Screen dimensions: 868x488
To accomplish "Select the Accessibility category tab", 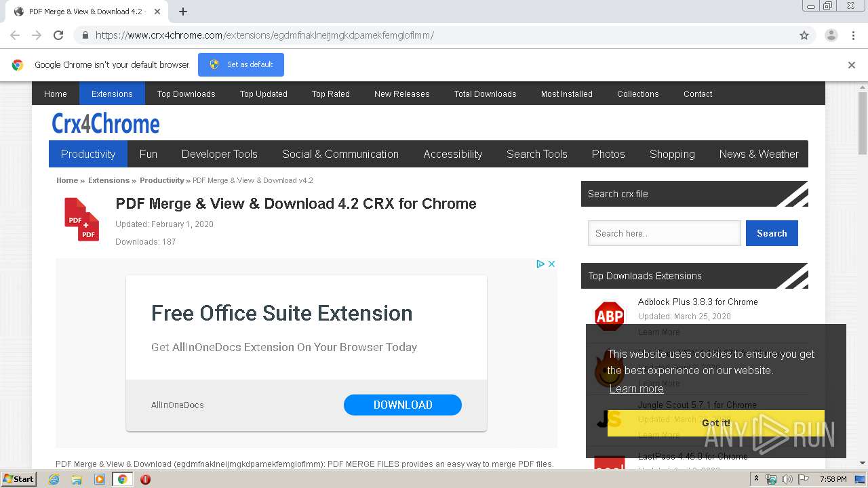I will 453,154.
